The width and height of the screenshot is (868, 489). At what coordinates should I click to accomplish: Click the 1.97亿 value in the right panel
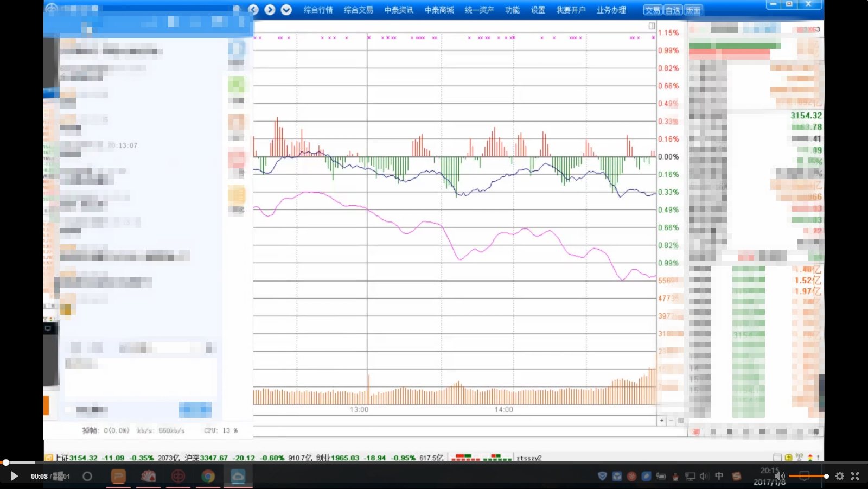pyautogui.click(x=808, y=291)
